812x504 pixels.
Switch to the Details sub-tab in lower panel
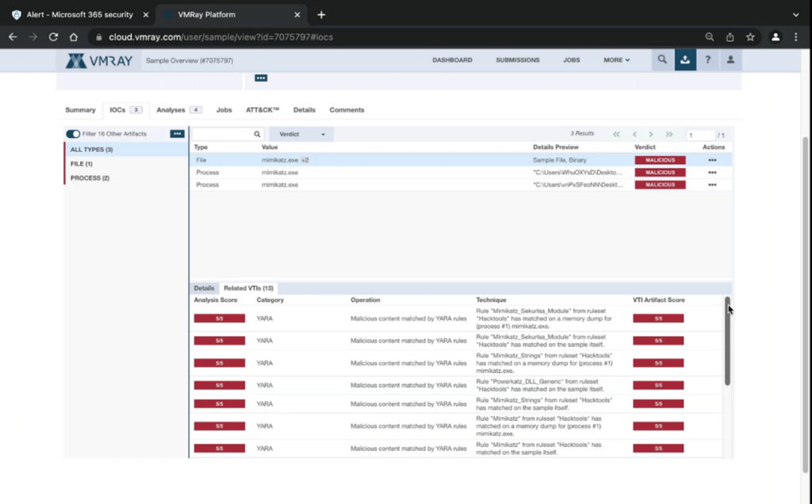(x=204, y=288)
